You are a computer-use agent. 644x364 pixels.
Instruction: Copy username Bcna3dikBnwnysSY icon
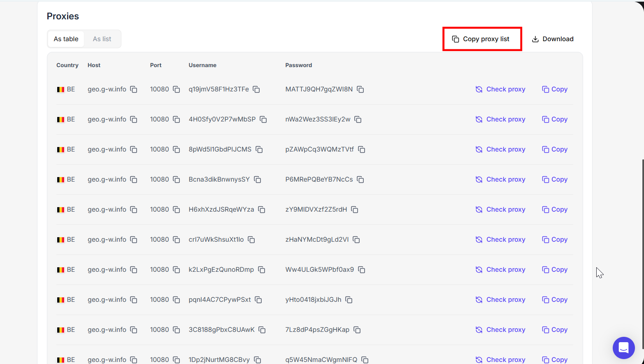pyautogui.click(x=258, y=180)
